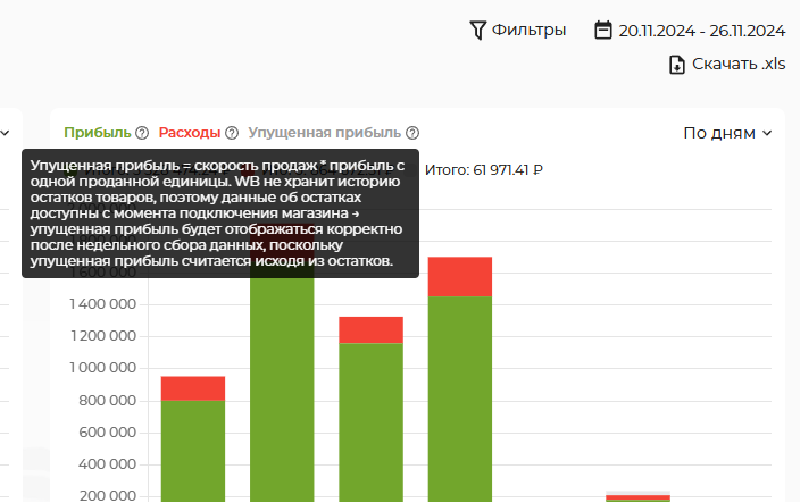Download report via Скачать .xls

[x=738, y=64]
